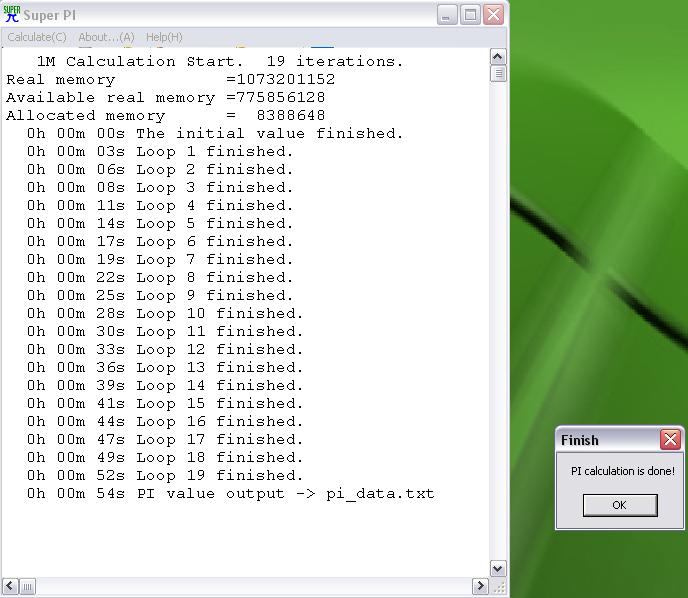688x598 pixels.
Task: Click the 'Loop 18 finished.' line
Action: pyautogui.click(x=165, y=457)
